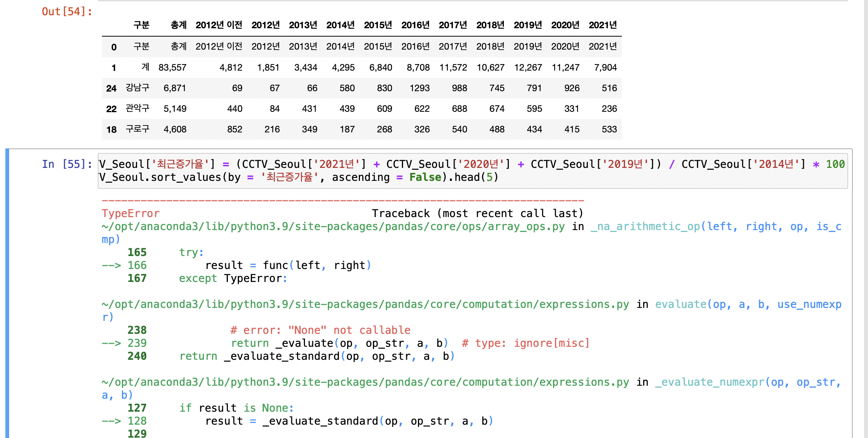This screenshot has height=438, width=868.
Task: Click the '강남구' cell
Action: coord(137,88)
